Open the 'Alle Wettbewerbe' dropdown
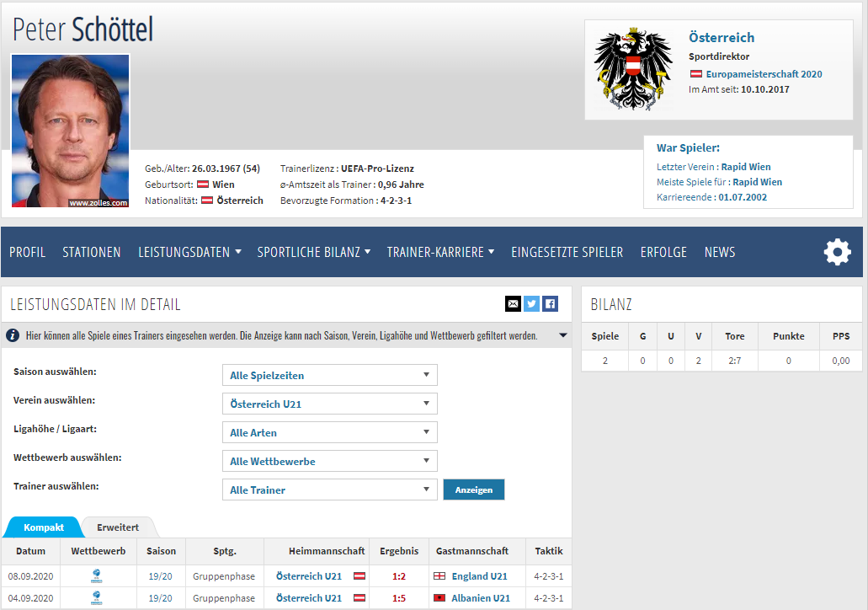 (330, 461)
